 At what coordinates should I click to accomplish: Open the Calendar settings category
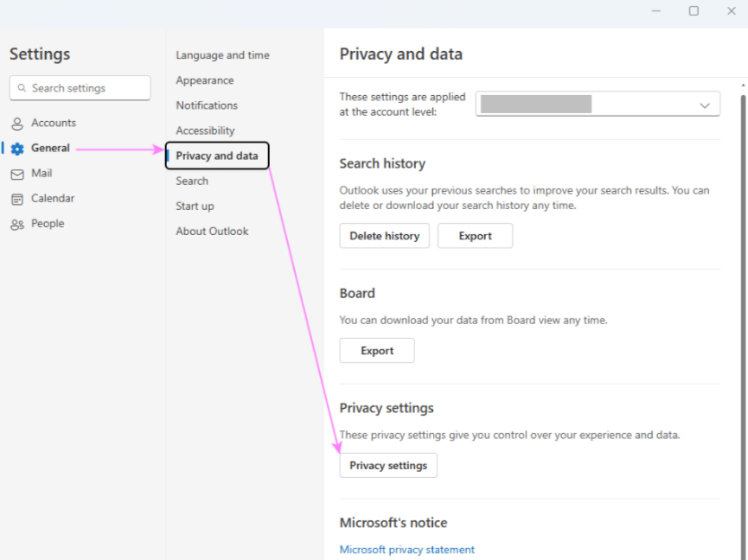tap(53, 198)
